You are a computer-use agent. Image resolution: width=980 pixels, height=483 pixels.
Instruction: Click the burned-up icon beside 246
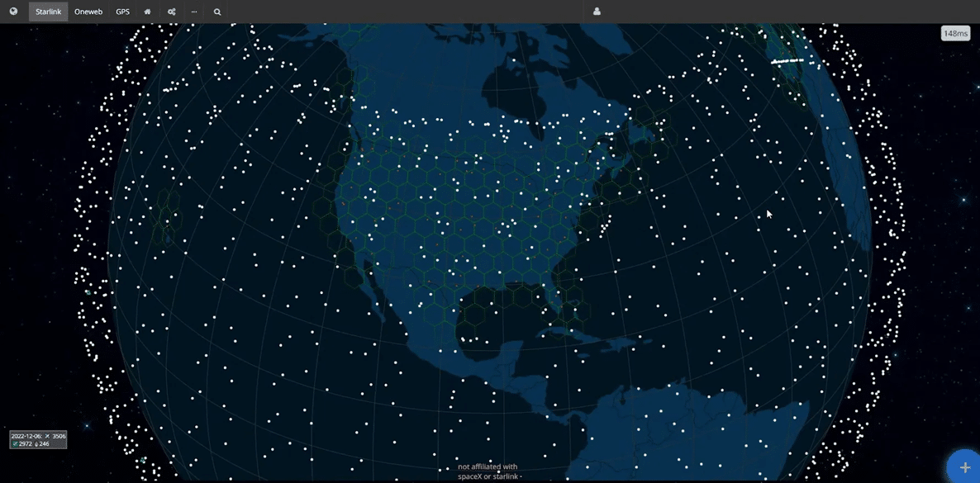coord(36,444)
